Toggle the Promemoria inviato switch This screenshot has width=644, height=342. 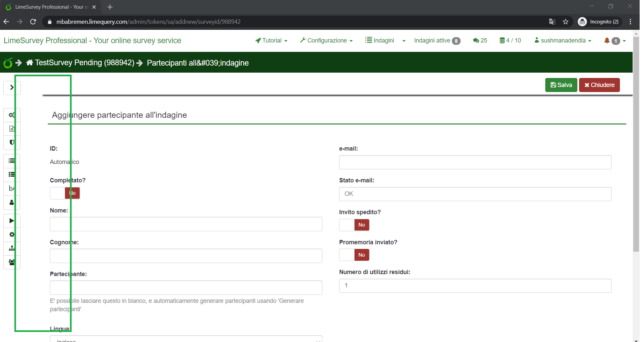(x=354, y=255)
